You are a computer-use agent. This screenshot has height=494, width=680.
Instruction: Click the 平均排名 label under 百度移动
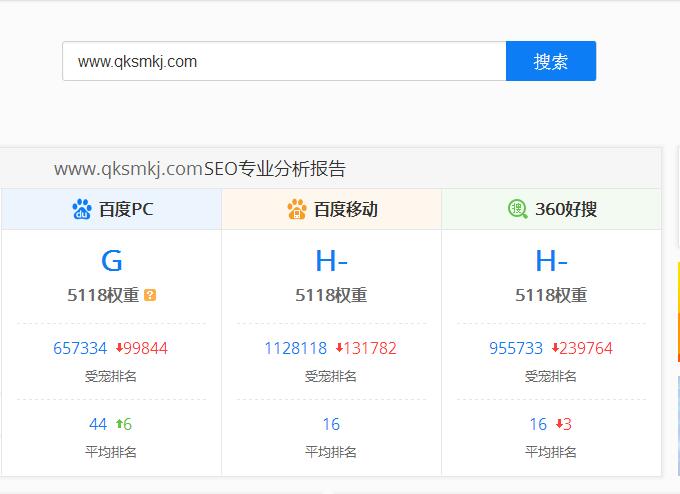[331, 452]
